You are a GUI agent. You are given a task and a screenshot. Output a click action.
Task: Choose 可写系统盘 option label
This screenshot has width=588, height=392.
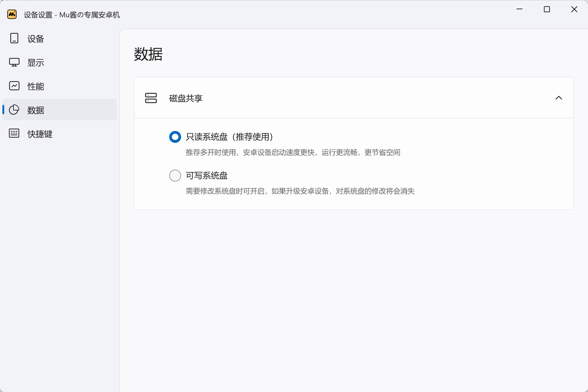[206, 176]
